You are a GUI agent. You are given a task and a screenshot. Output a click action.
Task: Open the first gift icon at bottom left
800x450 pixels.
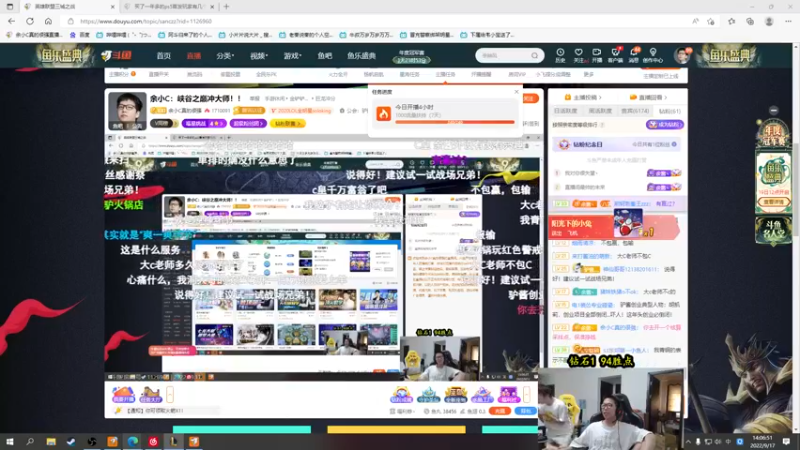tap(123, 394)
